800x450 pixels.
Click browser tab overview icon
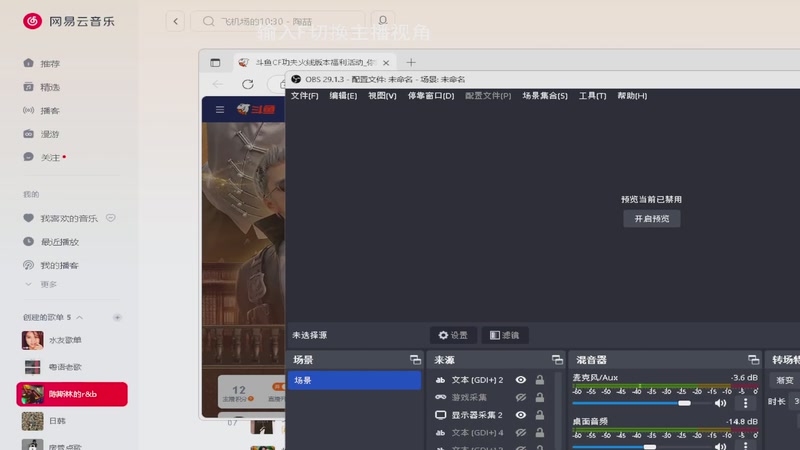[x=215, y=63]
